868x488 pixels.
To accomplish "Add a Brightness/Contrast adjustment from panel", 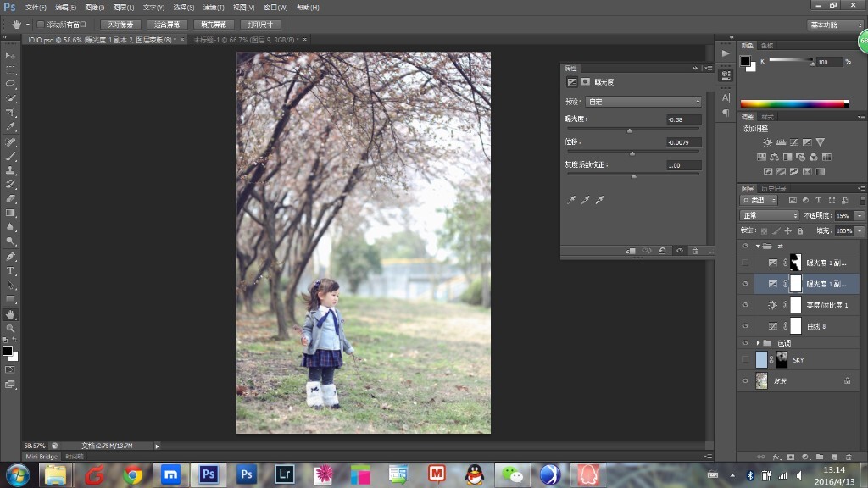I will pos(768,142).
